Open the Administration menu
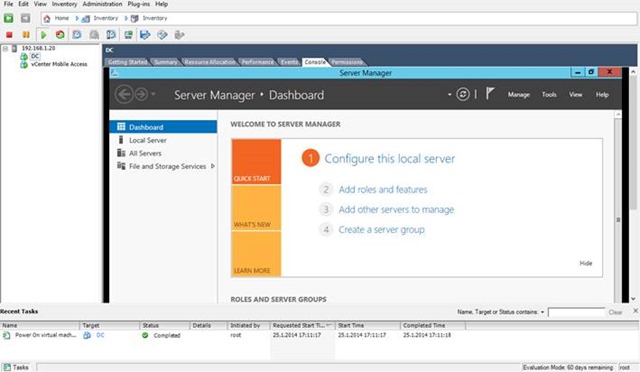Viewport: 640px width, 372px height. coord(102,4)
